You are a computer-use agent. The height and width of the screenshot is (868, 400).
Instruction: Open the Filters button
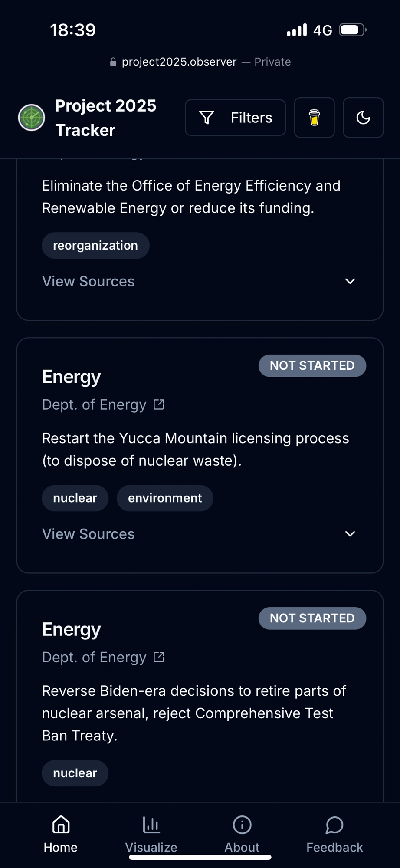pos(235,118)
